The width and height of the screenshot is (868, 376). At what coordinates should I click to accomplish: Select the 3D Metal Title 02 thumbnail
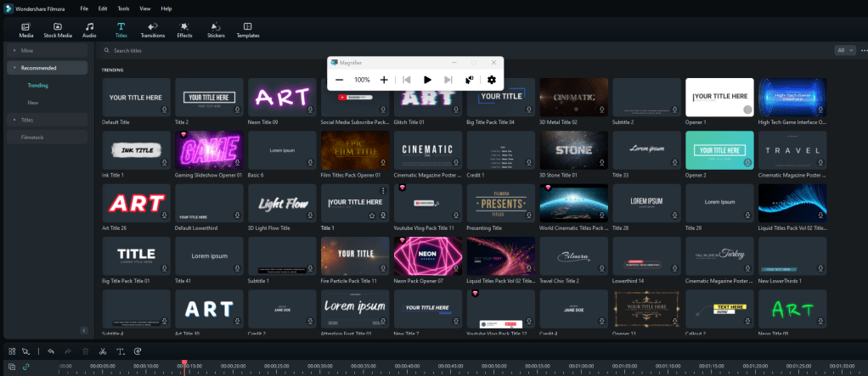tap(573, 97)
